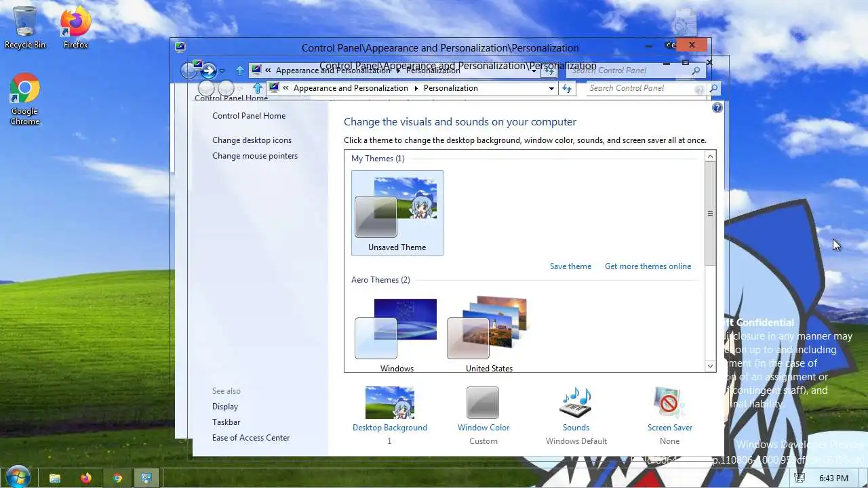Click the rear window's blue forward arrow

click(x=208, y=70)
